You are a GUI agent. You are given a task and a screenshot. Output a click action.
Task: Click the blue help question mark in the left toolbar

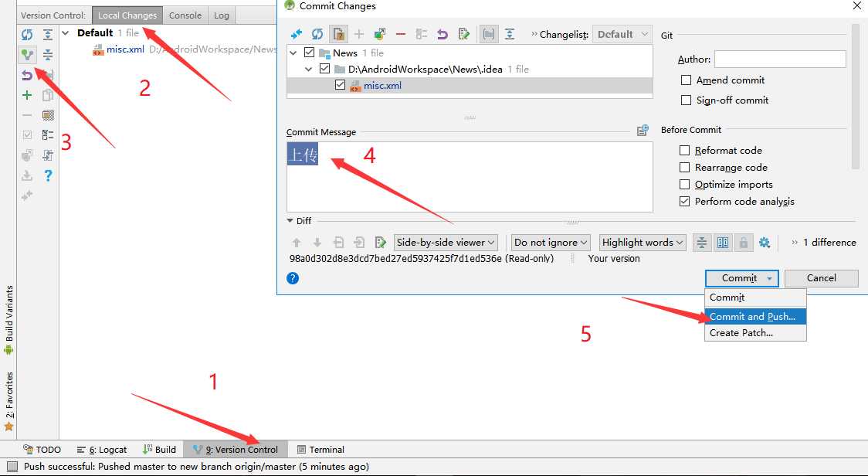pos(48,175)
